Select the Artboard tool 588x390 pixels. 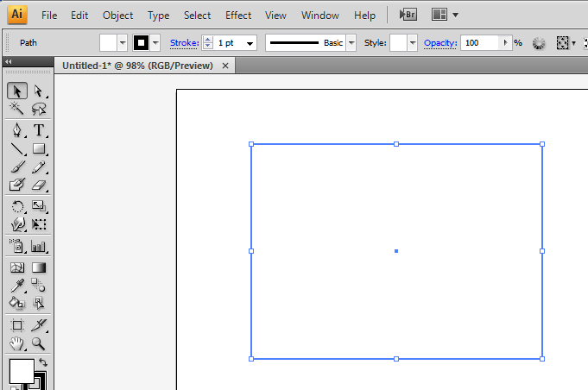17,325
